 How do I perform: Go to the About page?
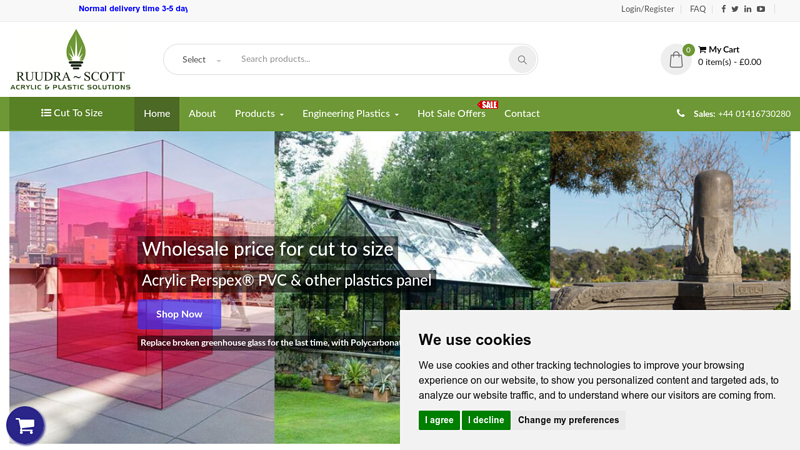click(x=202, y=114)
